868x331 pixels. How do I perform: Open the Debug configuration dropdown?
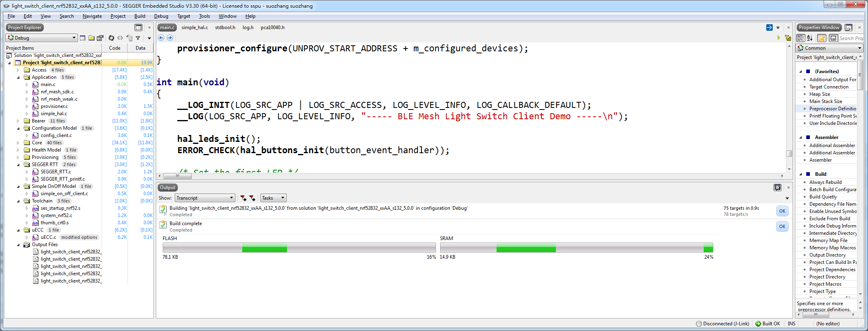[x=42, y=38]
